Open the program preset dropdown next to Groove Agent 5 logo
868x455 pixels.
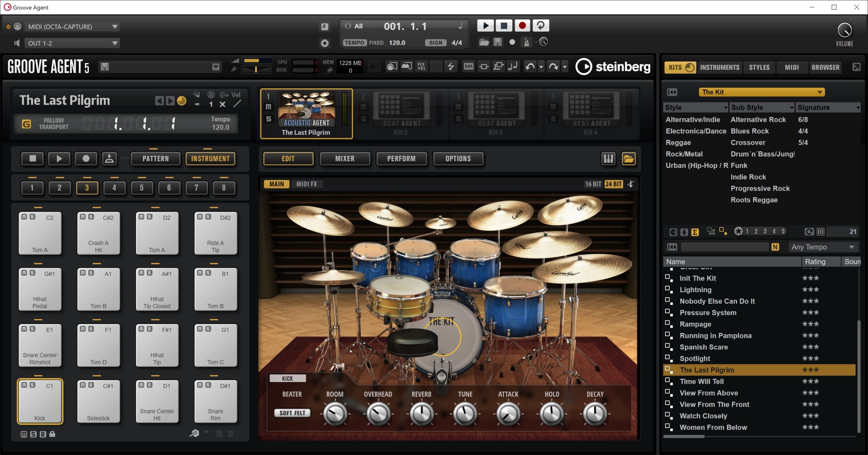[216, 67]
